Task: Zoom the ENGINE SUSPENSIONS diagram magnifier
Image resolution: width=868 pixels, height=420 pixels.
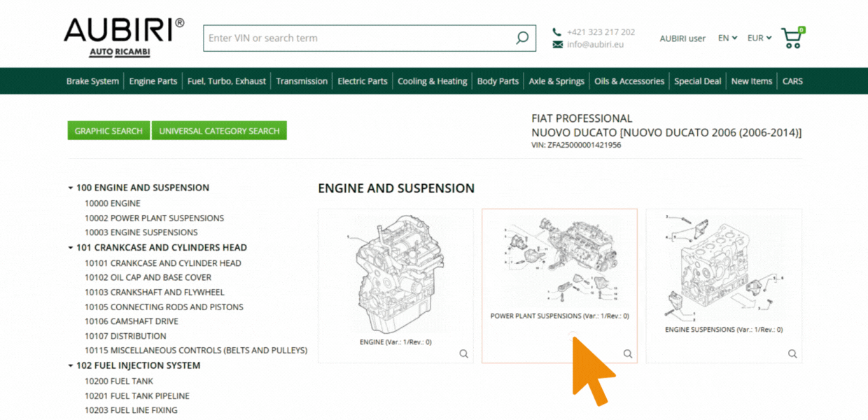Action: click(x=792, y=353)
